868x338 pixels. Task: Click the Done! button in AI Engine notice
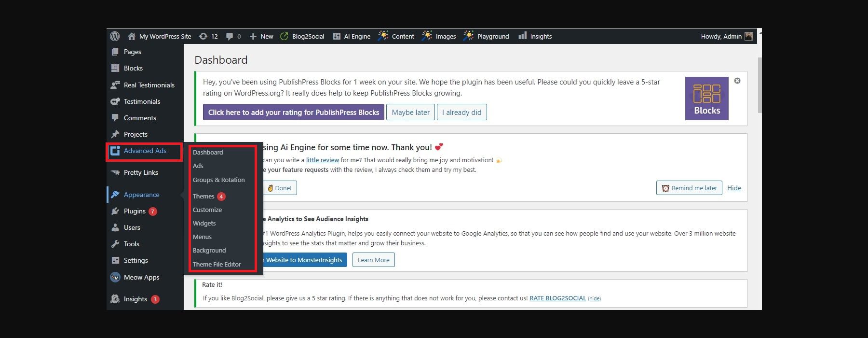tap(280, 188)
